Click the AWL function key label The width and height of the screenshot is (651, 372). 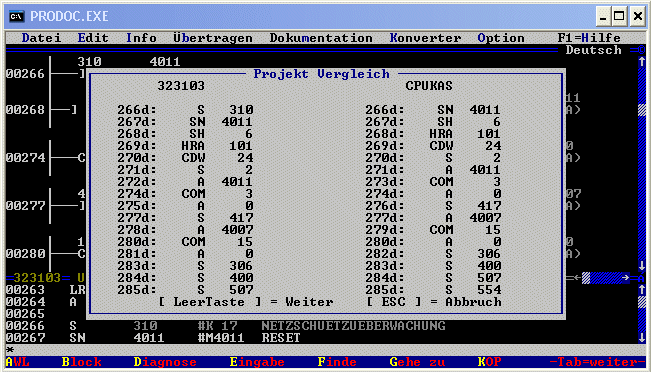[x=18, y=362]
